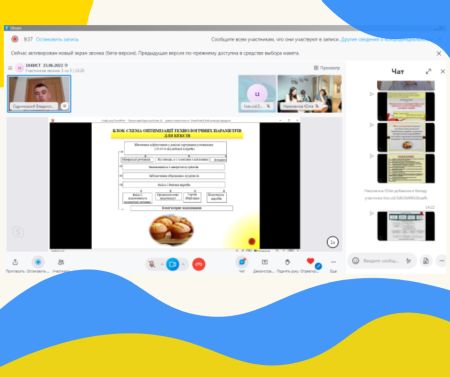Toggle the blue video camera button
Image resolution: width=450 pixels, height=377 pixels.
(173, 264)
